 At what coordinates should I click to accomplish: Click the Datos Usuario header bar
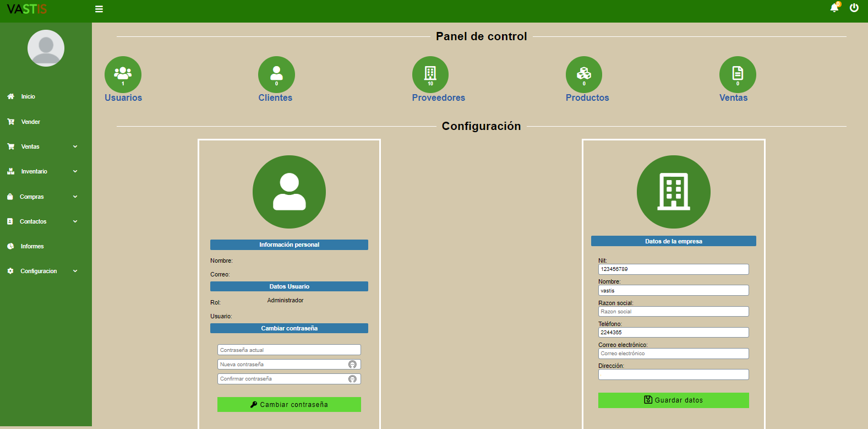tap(289, 286)
